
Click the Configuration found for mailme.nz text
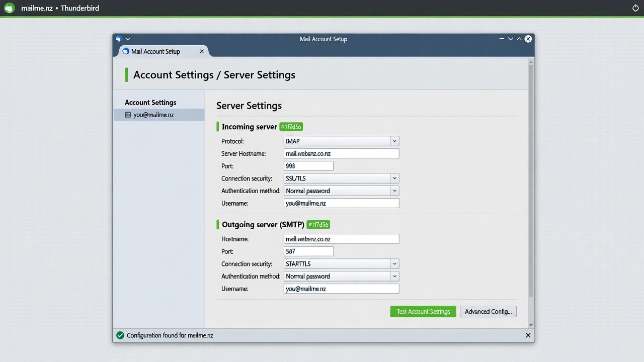click(x=170, y=335)
